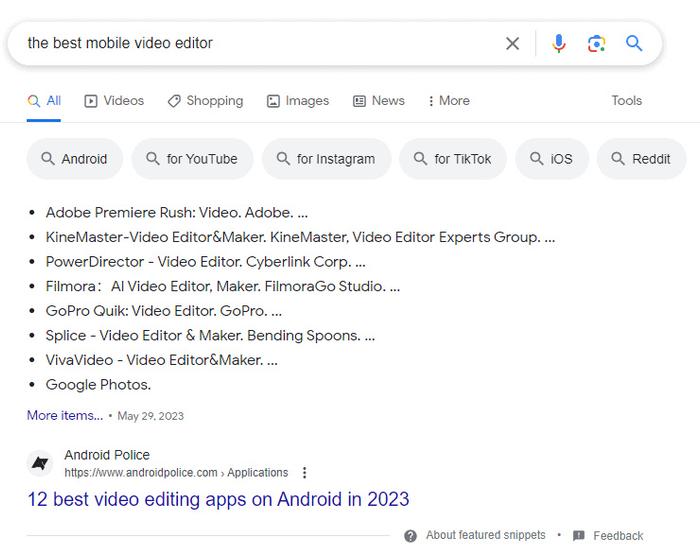Screen dimensions: 700x555
Task: Open the Feedback link
Action: click(x=618, y=536)
